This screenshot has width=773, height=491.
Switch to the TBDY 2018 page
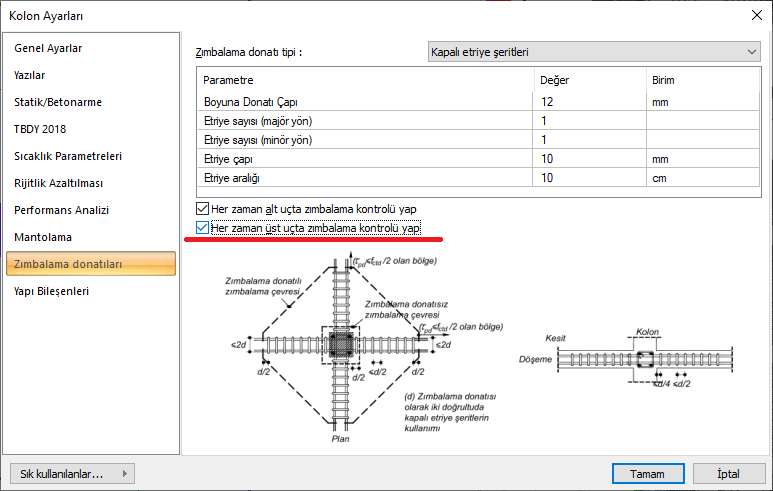(x=40, y=129)
